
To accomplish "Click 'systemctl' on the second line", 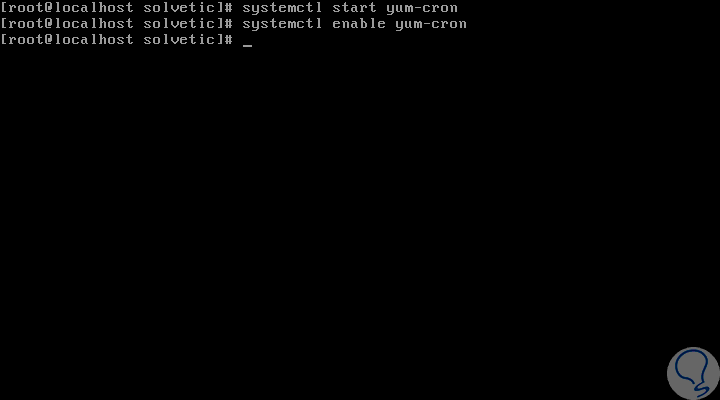I will (282, 24).
